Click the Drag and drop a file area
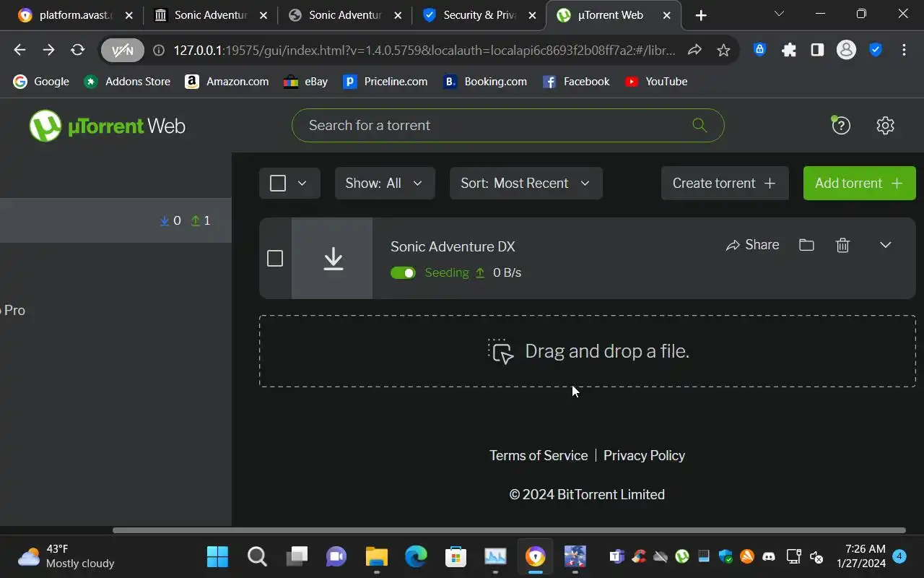This screenshot has width=924, height=578. pyautogui.click(x=588, y=351)
